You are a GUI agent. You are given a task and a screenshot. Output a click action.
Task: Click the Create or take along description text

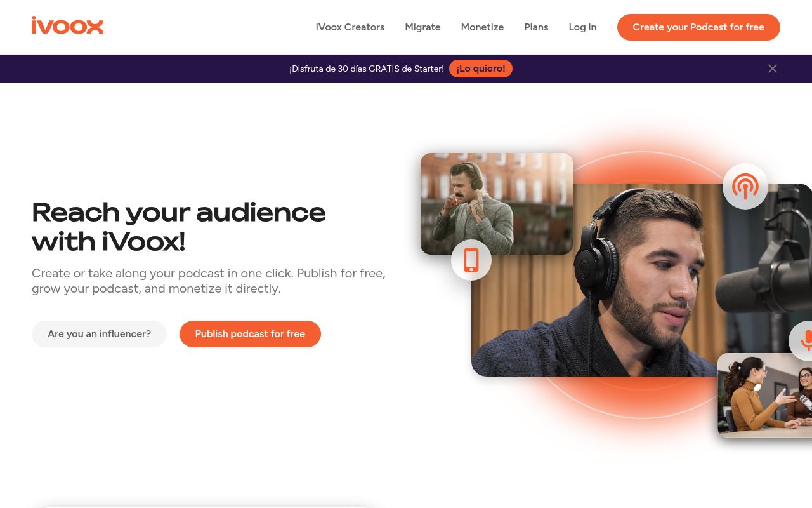(209, 281)
